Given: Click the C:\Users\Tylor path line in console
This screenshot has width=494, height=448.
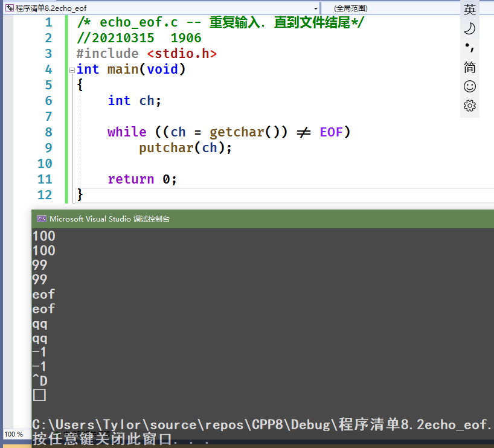Looking at the screenshot, I should [x=262, y=424].
